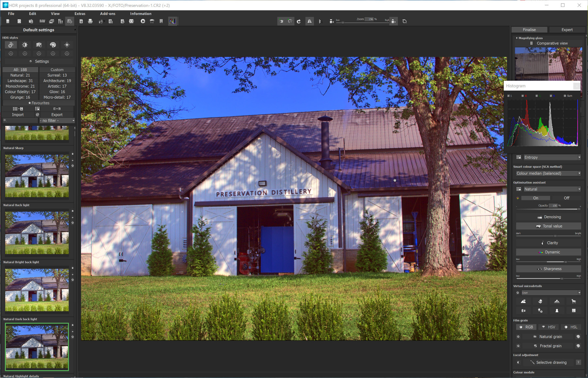This screenshot has height=378, width=588.
Task: Click the new blank document toolbar icon
Action: [x=8, y=21]
